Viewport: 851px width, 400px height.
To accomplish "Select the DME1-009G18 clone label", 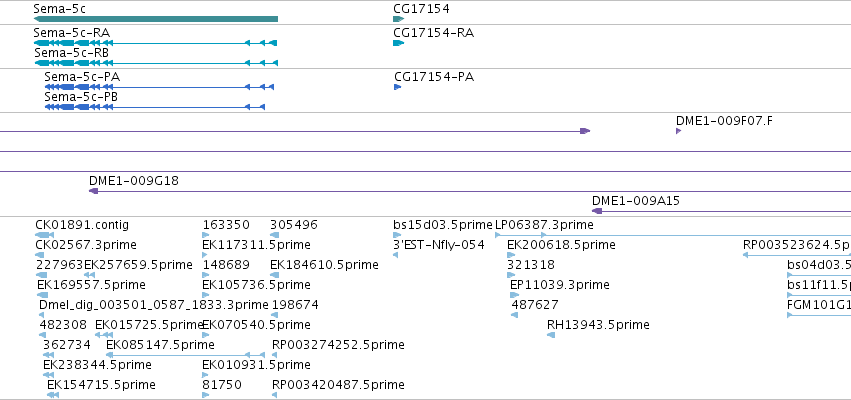I will click(134, 181).
